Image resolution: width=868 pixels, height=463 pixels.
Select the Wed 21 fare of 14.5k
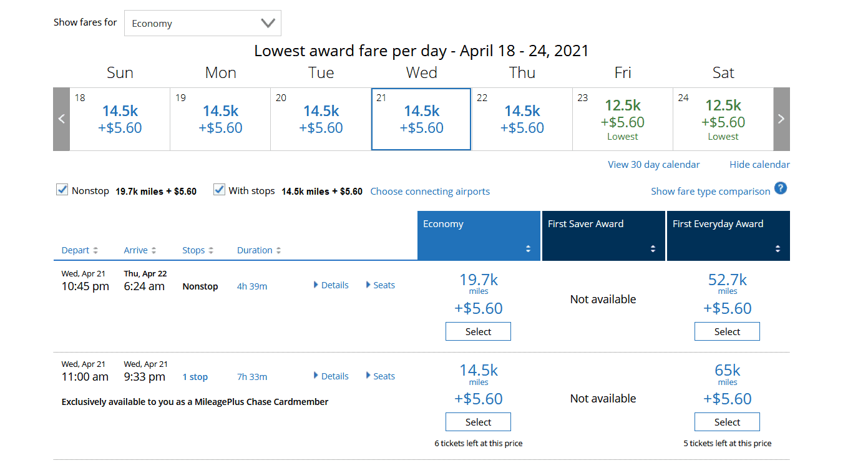(x=421, y=119)
